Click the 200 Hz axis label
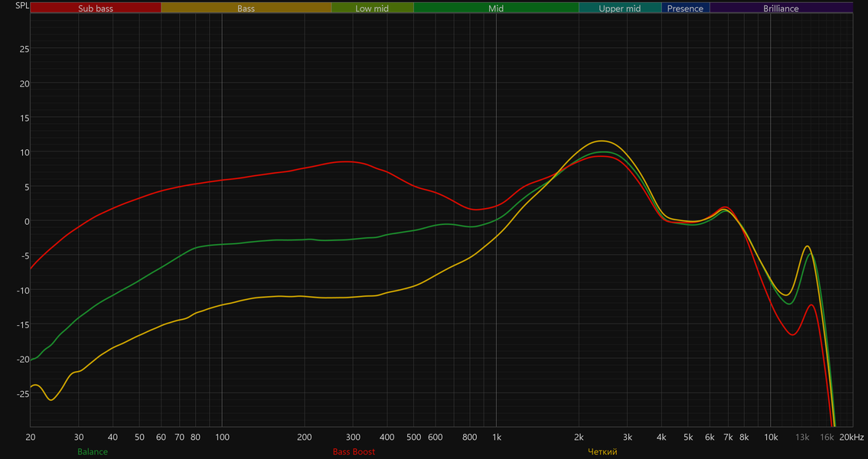 305,438
